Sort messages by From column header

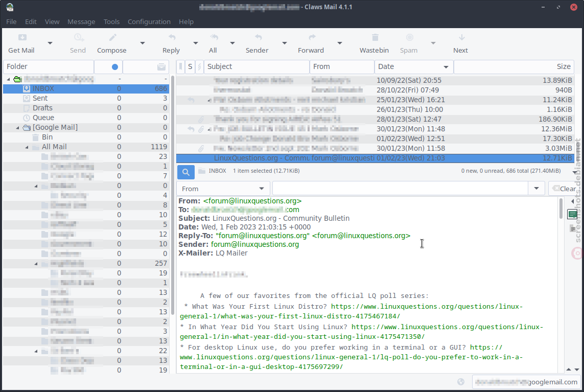click(341, 67)
